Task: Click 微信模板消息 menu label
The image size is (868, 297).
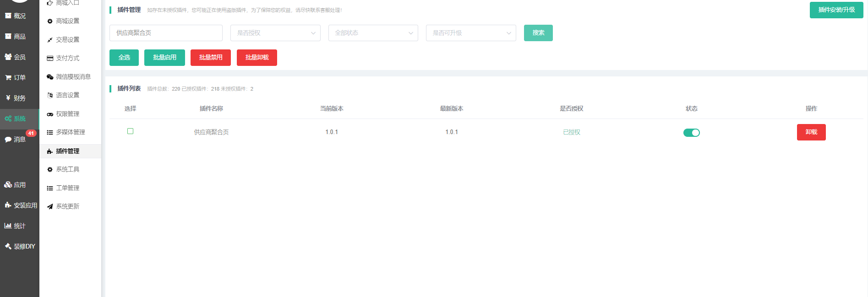Action: 73,77
